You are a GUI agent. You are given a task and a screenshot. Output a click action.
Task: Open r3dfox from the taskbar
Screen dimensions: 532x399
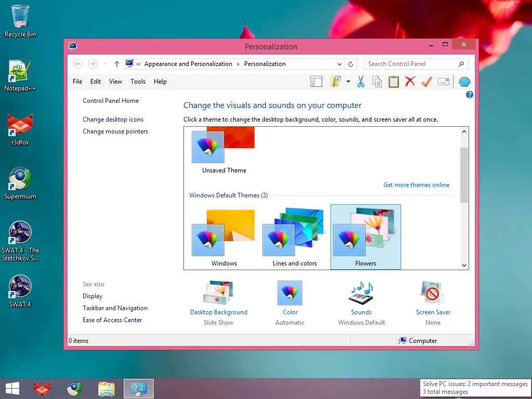click(42, 389)
